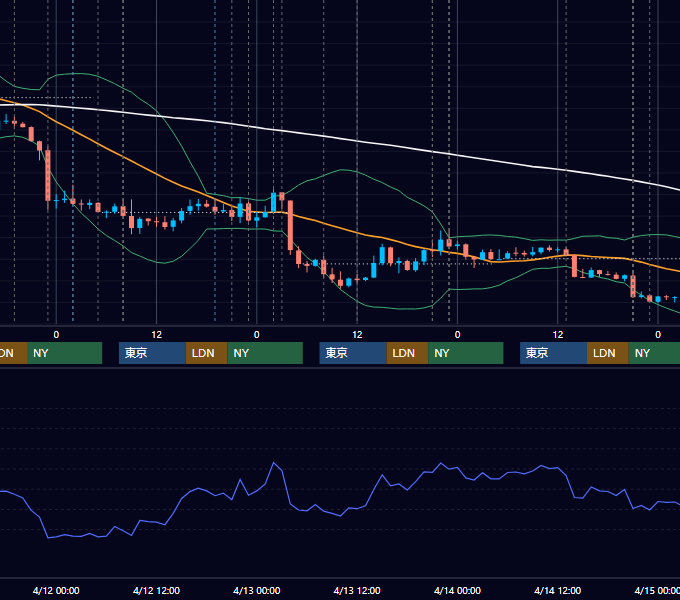Select the long red candle near 4/12 00:00
Viewport: 680px width, 600px height.
(48, 176)
